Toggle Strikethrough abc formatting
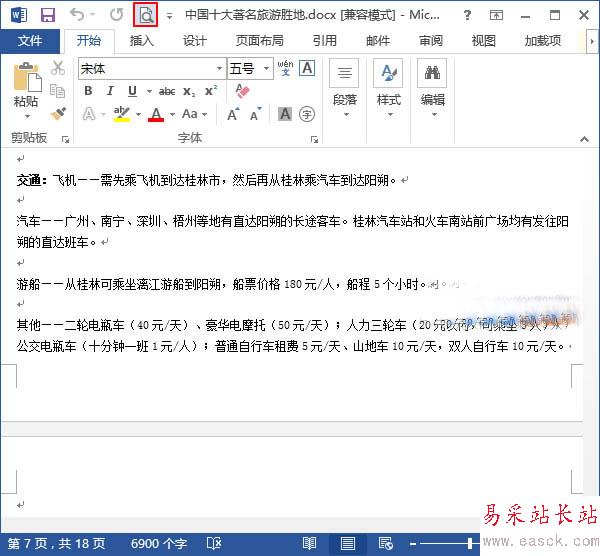The image size is (600, 556). tap(167, 91)
